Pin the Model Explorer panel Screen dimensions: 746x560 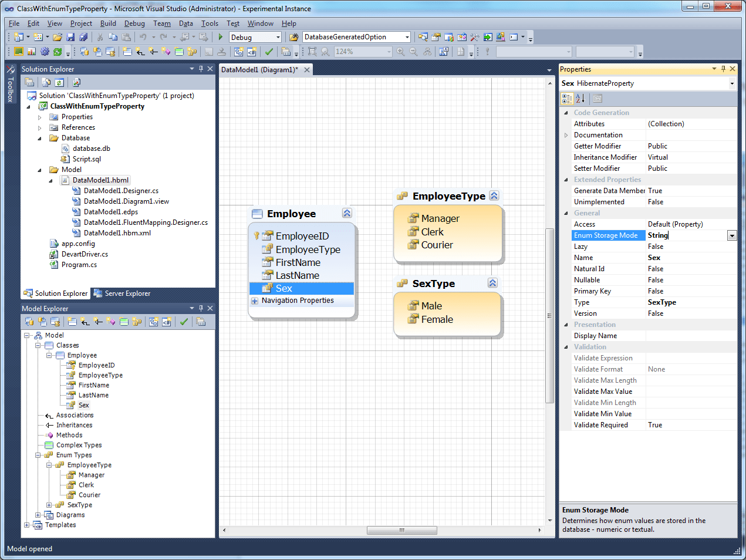tap(200, 308)
